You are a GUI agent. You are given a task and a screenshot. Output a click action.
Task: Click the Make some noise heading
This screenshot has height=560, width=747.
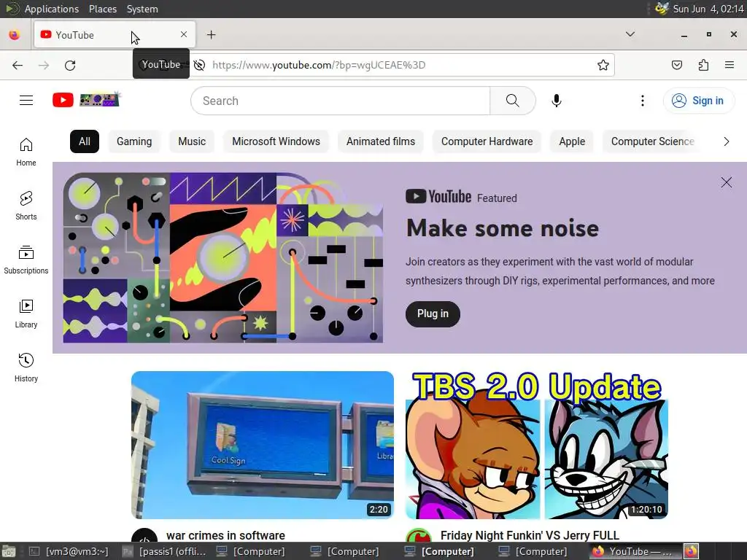[503, 228]
